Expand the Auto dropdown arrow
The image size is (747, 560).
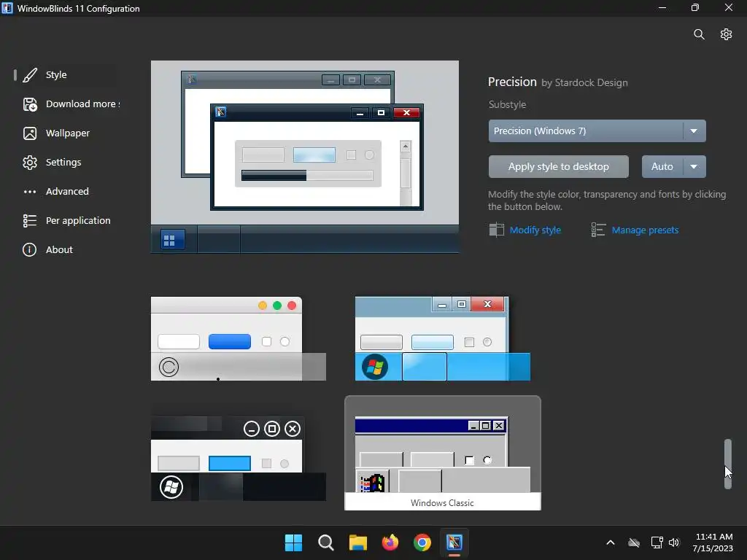(694, 167)
